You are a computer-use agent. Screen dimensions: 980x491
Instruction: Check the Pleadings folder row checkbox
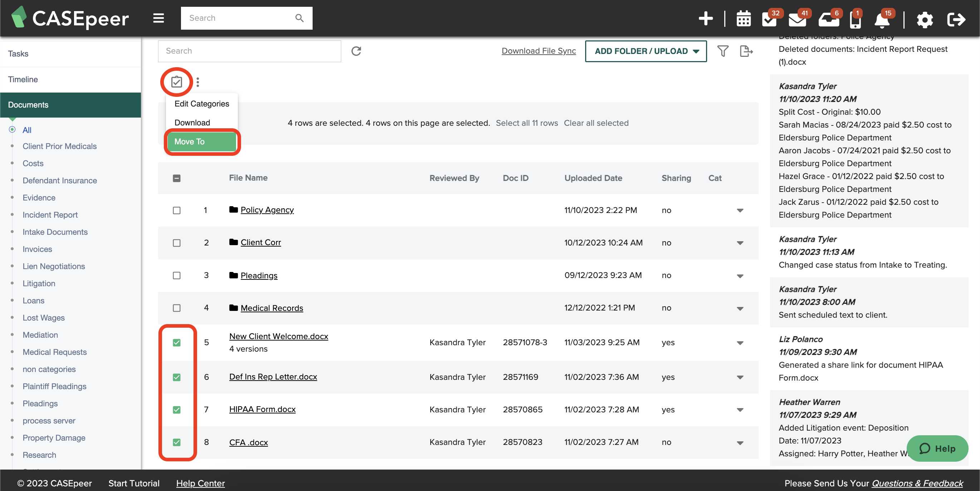(x=177, y=276)
